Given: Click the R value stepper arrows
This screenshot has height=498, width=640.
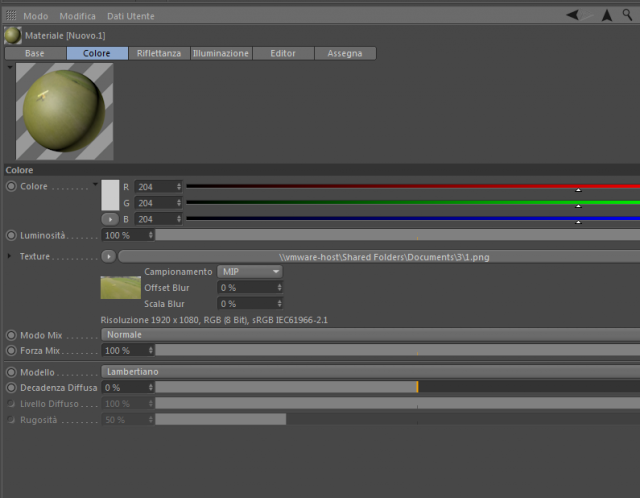Looking at the screenshot, I should click(x=179, y=187).
